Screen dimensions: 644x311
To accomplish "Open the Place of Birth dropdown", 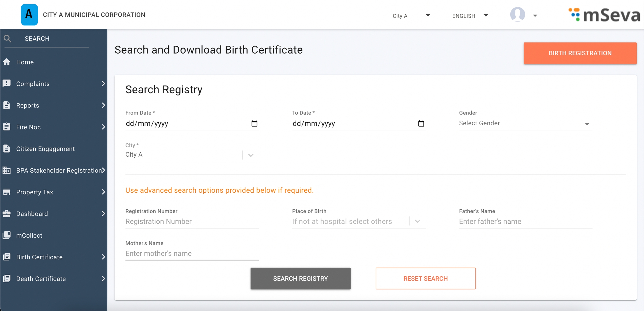I will (x=358, y=221).
